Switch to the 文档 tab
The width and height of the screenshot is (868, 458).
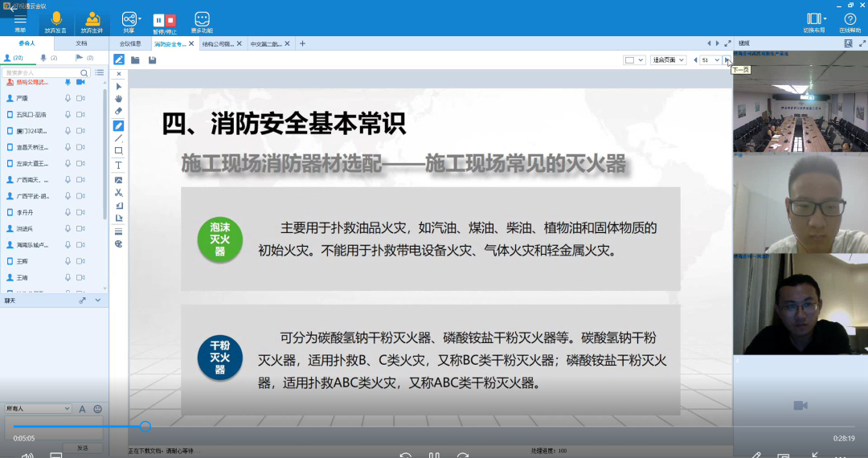[81, 43]
